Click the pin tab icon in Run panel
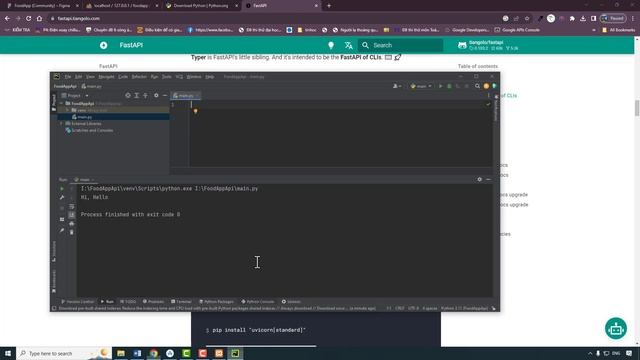 pos(62,231)
